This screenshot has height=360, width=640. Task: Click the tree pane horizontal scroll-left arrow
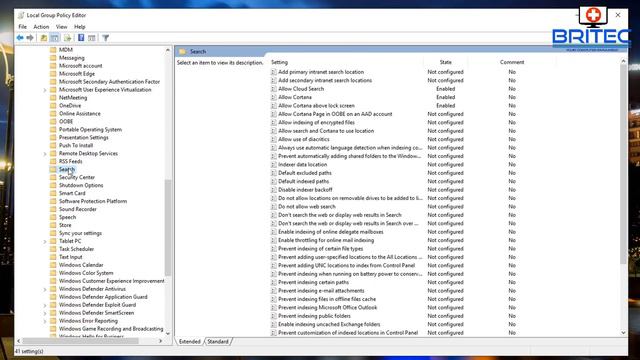coord(18,341)
